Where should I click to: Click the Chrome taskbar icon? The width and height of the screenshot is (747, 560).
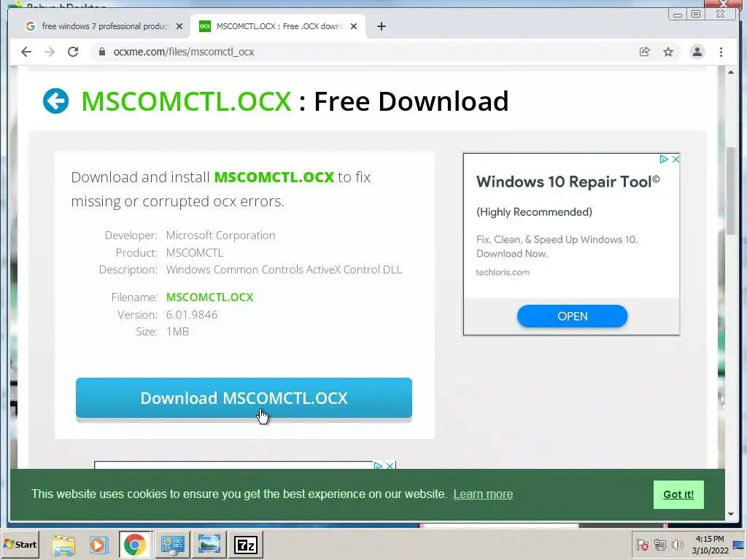135,544
